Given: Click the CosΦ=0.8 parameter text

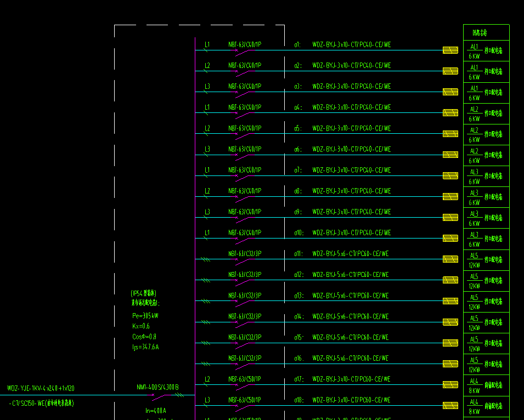Looking at the screenshot, I should tap(144, 337).
